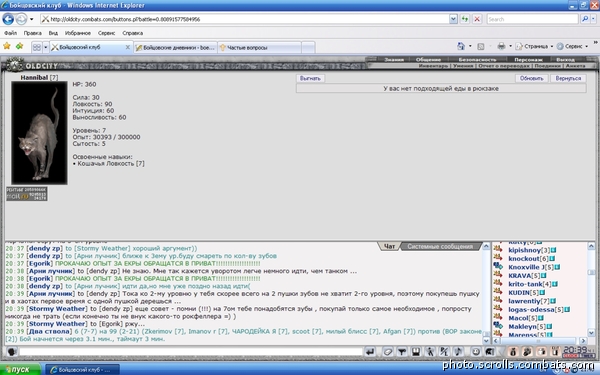Click the Hannibal cat pet image
This screenshot has width=600, height=375.
pos(39,132)
